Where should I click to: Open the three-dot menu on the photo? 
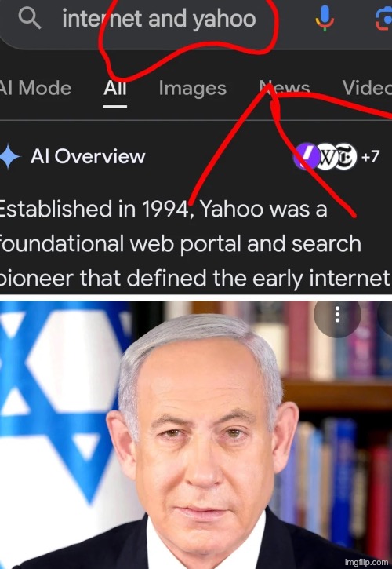[337, 314]
